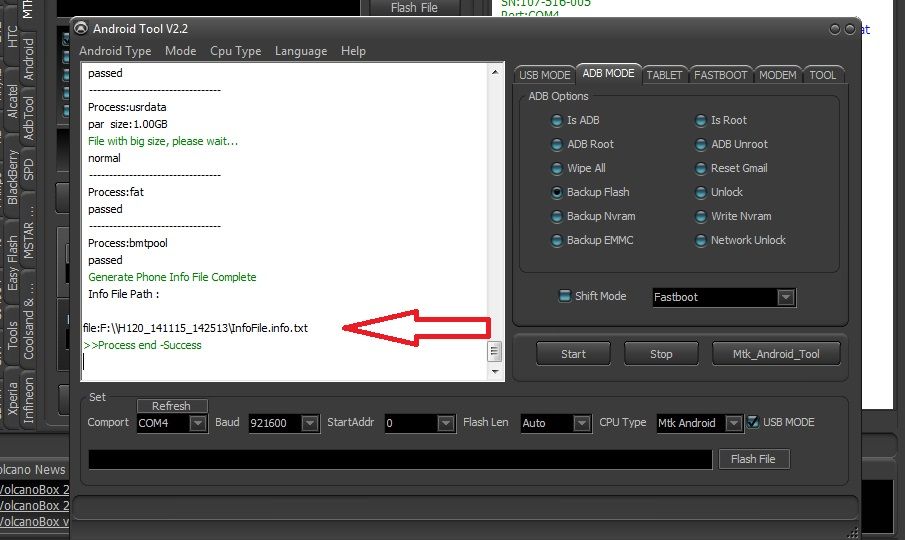The width and height of the screenshot is (905, 540).
Task: Click the right round title bar window button
Action: 850,29
